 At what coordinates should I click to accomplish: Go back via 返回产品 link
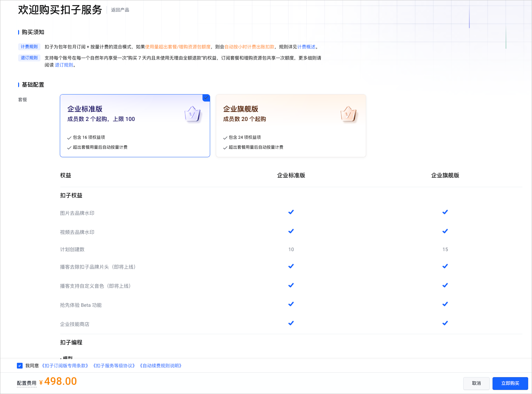[x=120, y=10]
